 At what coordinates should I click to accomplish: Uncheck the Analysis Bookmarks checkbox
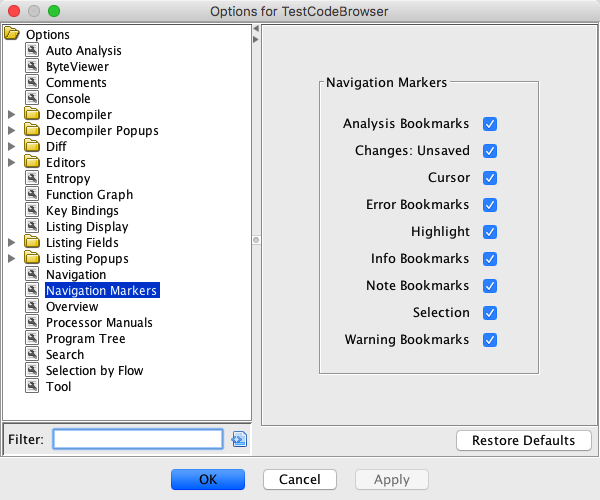490,124
